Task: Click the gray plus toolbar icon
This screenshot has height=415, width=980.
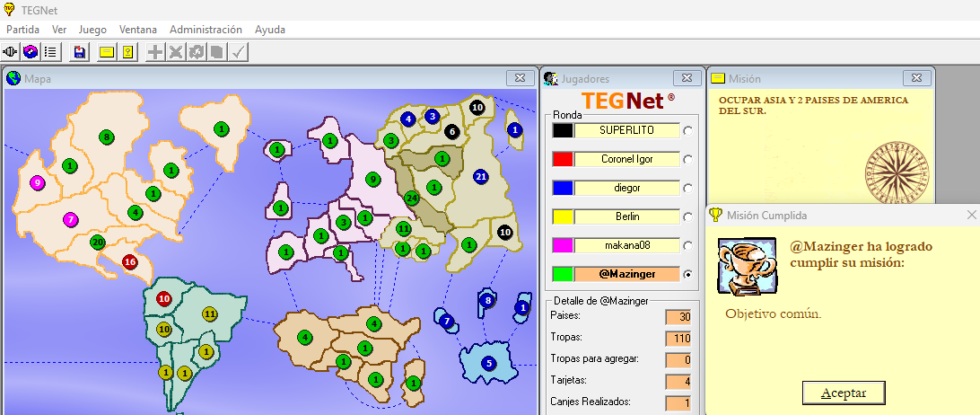Action: click(x=155, y=52)
